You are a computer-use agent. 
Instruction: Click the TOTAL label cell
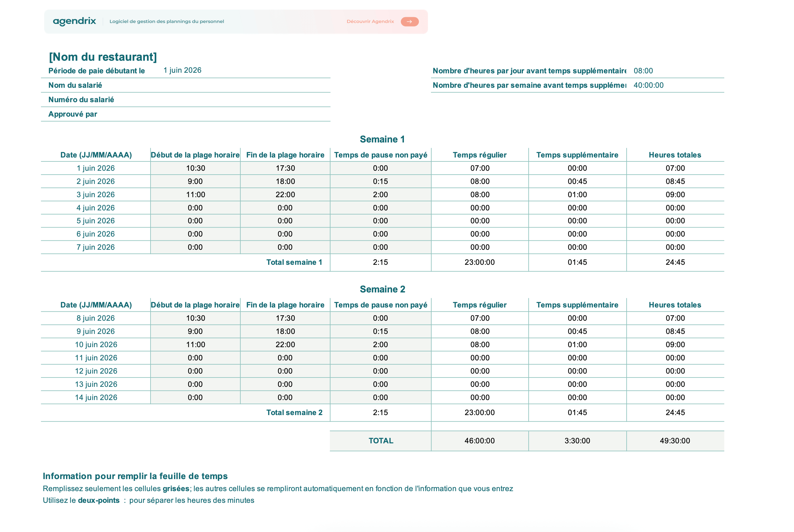[x=380, y=441]
